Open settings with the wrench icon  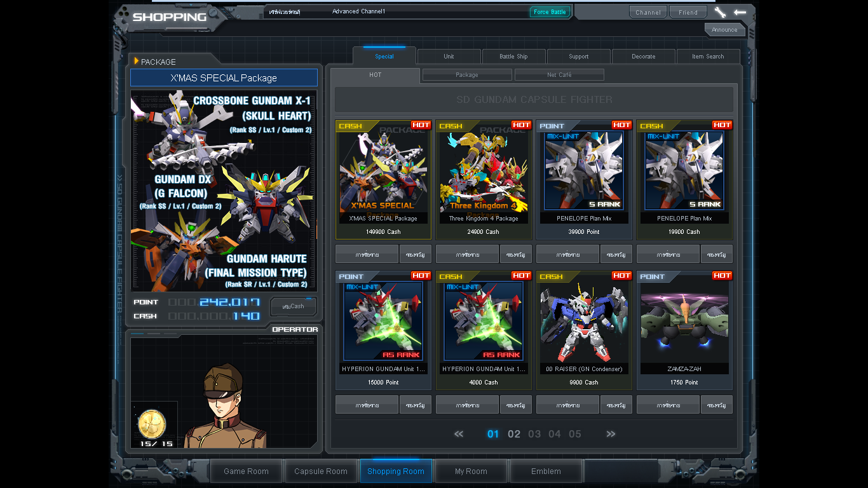[720, 12]
